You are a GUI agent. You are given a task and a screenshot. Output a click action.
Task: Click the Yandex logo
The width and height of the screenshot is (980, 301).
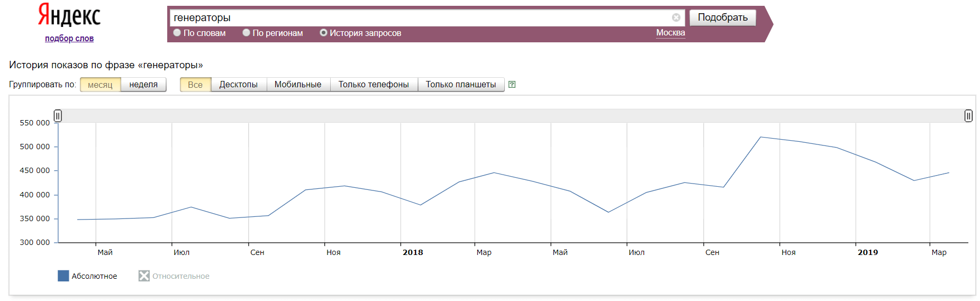click(69, 15)
